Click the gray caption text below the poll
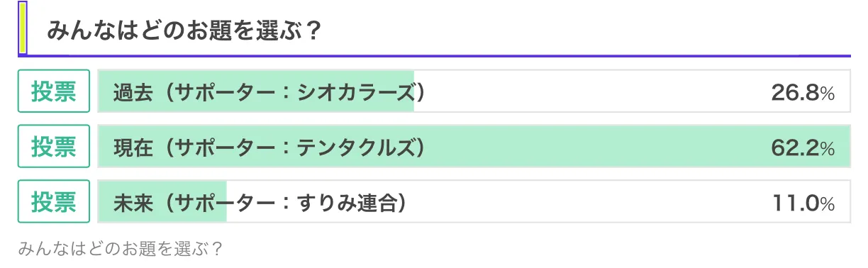This screenshot has height=268, width=868. point(121,249)
